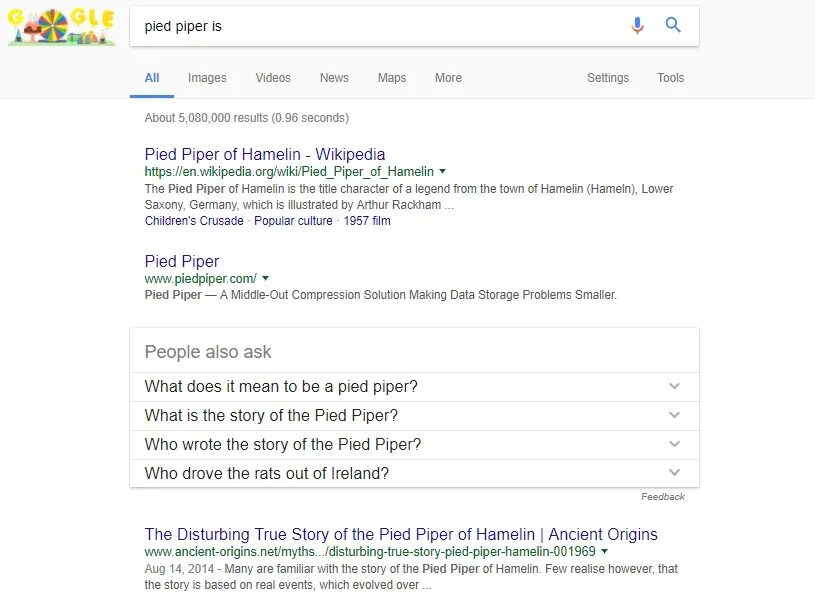Click the Feedback link under People also ask
The image size is (815, 603).
[663, 497]
